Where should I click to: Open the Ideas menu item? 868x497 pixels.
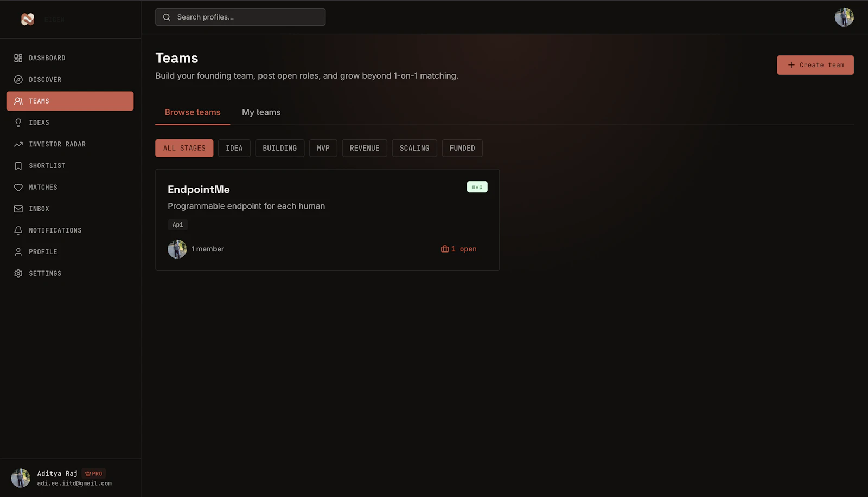[70, 122]
